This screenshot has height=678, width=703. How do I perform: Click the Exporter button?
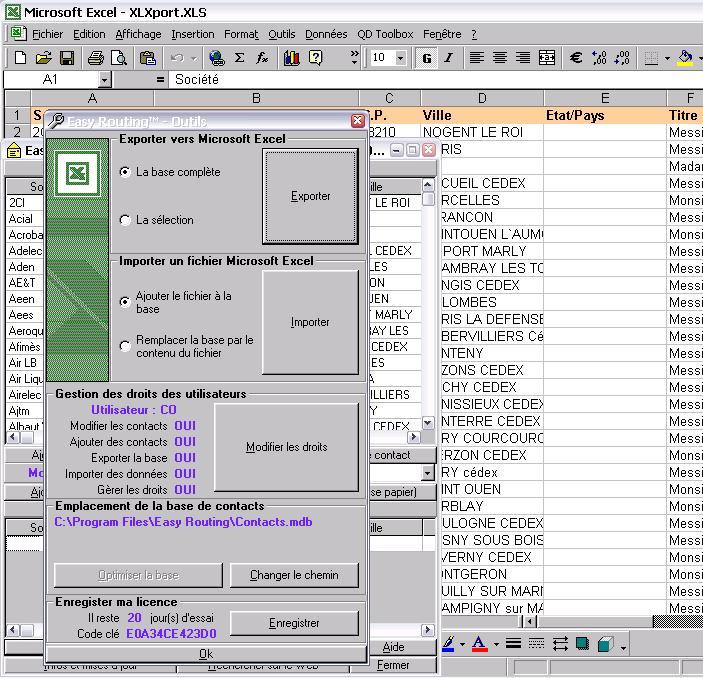point(310,196)
